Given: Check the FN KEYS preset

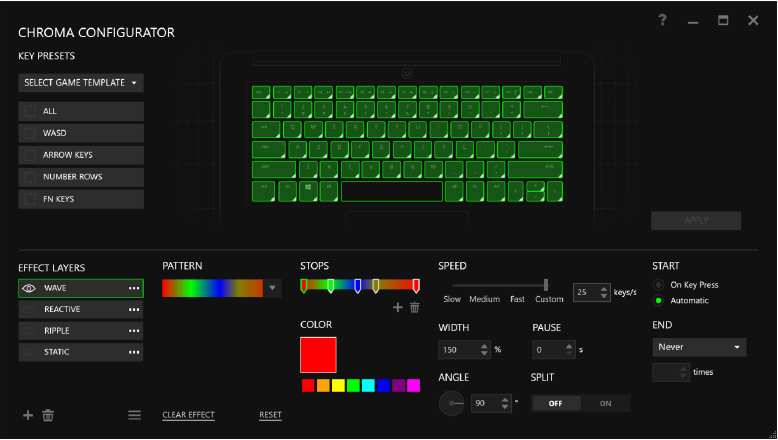Looking at the screenshot, I should [30, 199].
